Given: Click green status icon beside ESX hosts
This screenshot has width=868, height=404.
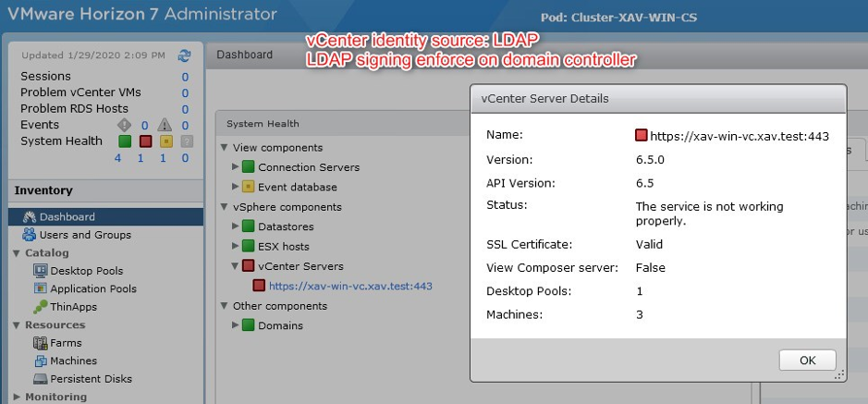Looking at the screenshot, I should 248,246.
